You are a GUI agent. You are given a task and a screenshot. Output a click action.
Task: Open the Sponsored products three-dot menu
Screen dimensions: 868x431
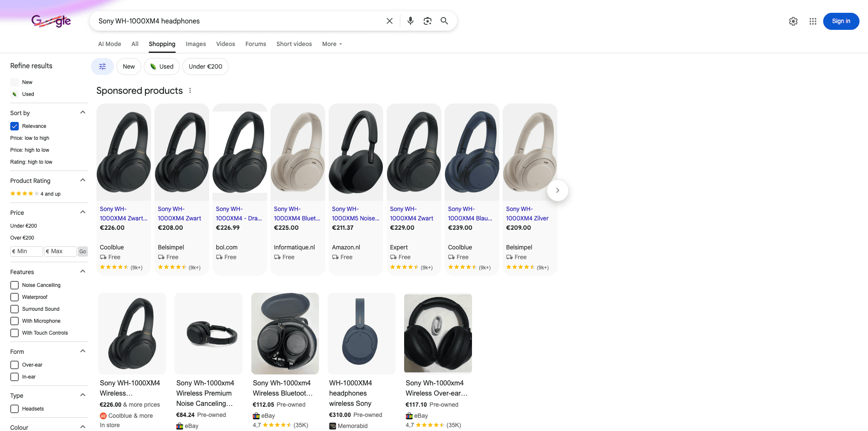pos(190,90)
